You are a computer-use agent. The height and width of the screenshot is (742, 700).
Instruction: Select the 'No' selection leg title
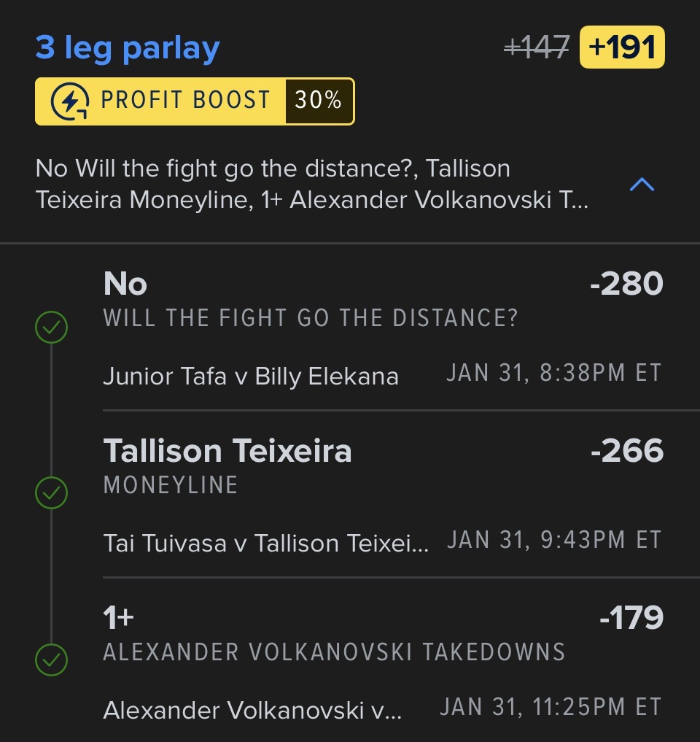coord(125,284)
